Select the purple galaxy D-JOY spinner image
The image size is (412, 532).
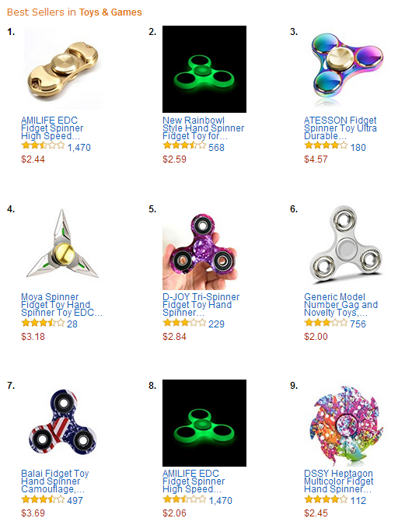(x=204, y=247)
